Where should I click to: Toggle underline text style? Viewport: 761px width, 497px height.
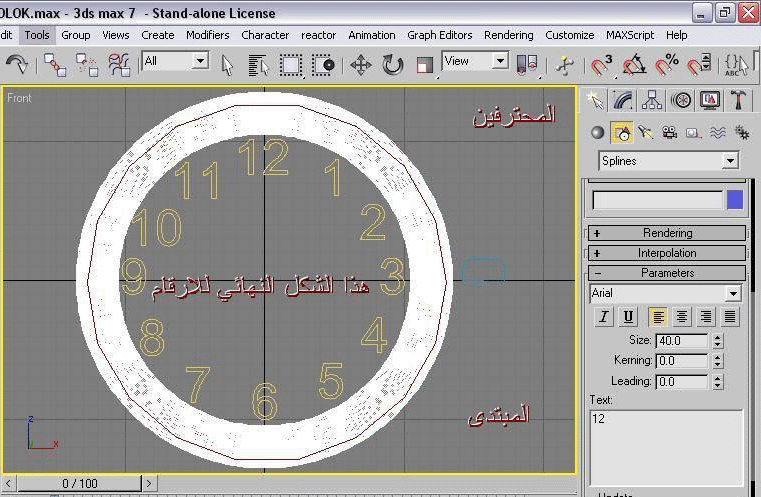(628, 317)
